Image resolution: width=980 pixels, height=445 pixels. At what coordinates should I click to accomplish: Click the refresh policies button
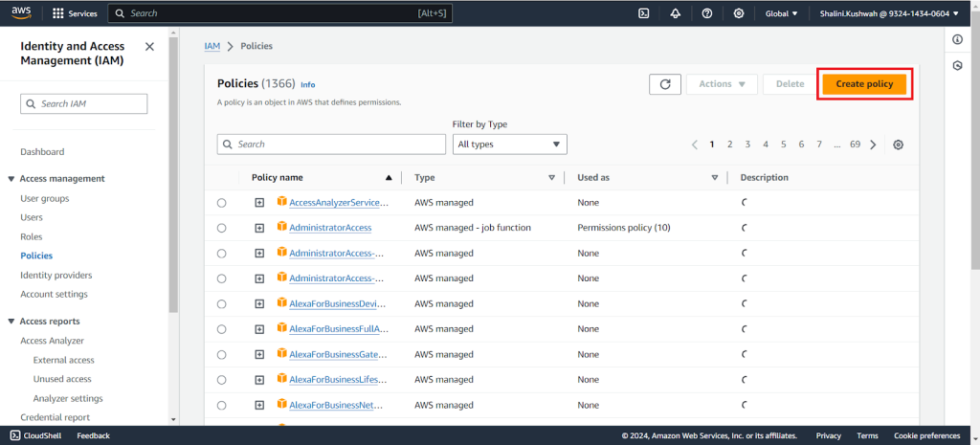tap(665, 84)
